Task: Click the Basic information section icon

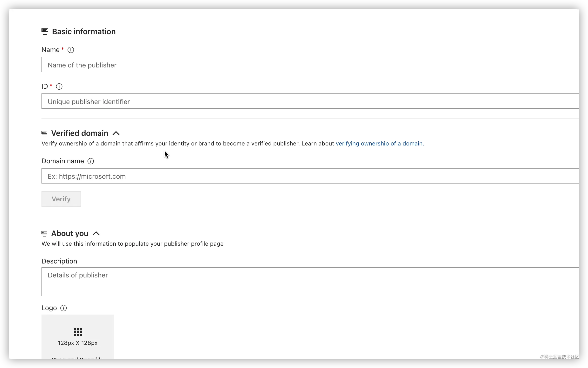Action: pos(45,32)
